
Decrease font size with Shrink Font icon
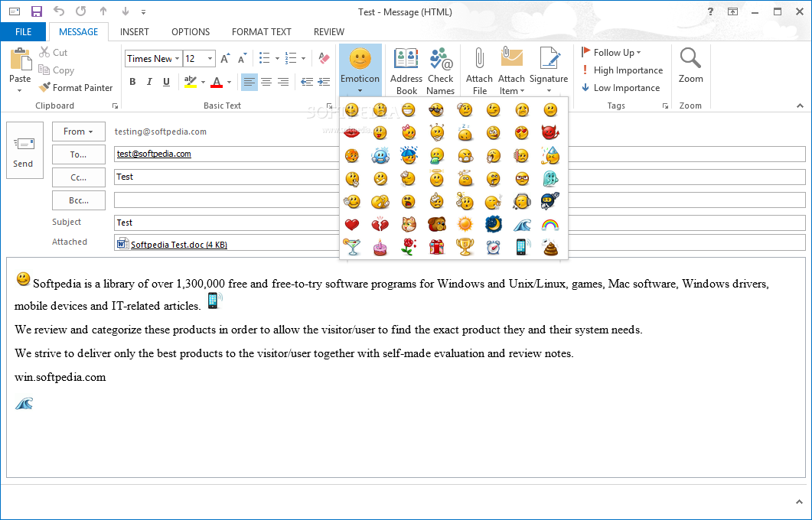[242, 58]
